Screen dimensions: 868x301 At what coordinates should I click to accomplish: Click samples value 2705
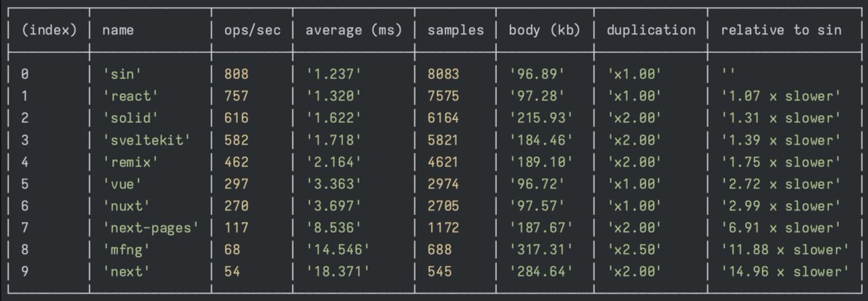(443, 205)
